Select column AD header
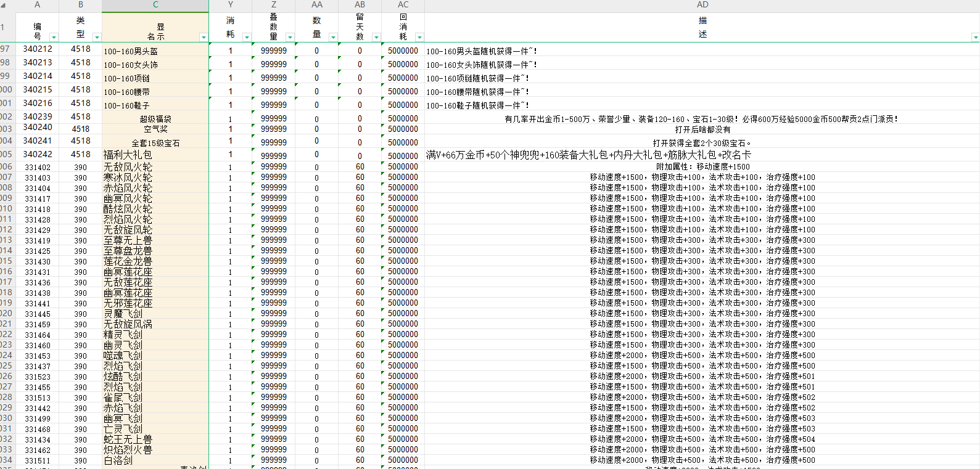Screen dimensions: 980x469 702,5
